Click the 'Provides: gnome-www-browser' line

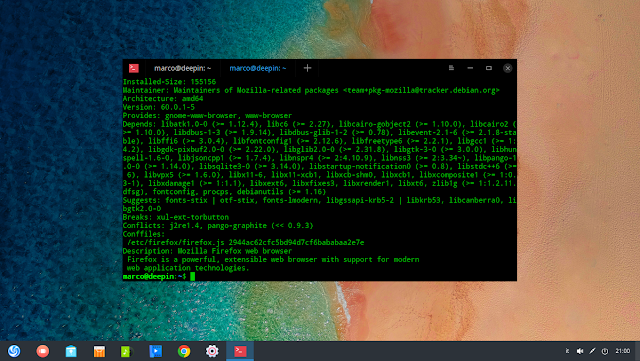tap(207, 116)
